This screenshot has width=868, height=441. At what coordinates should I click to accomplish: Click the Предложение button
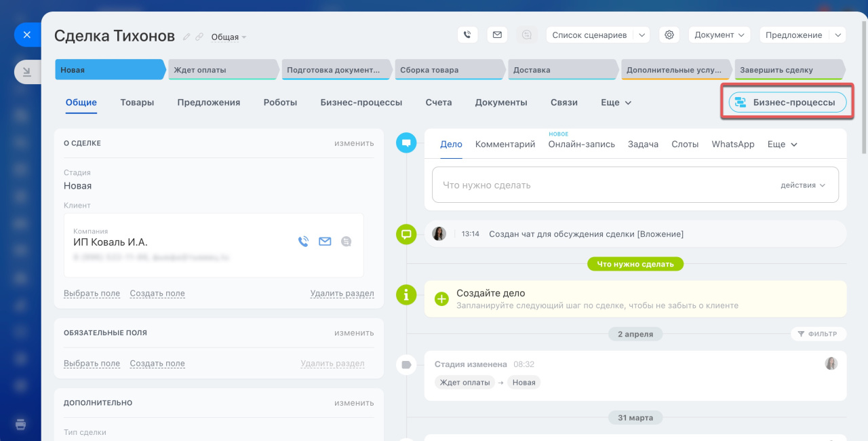tap(795, 35)
